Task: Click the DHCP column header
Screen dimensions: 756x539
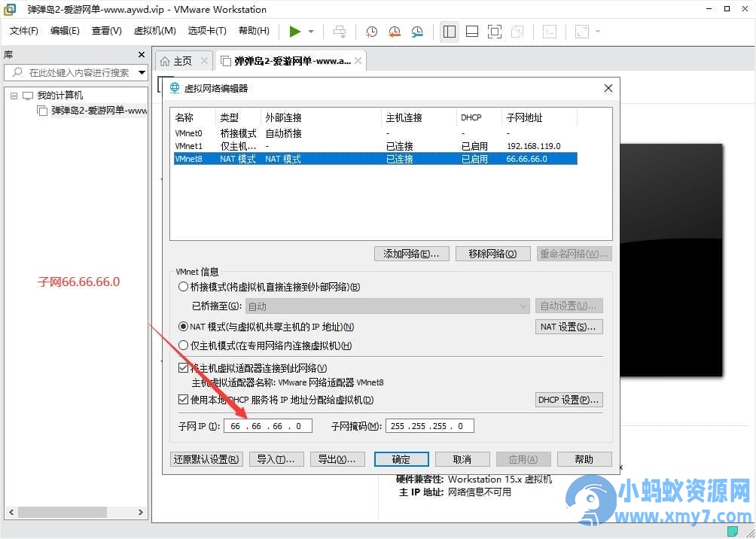Action: (x=479, y=117)
